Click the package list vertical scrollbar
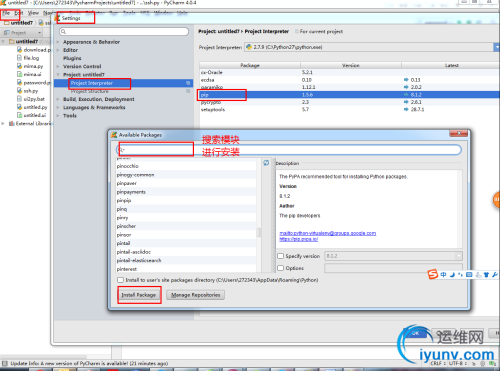 pos(259,232)
